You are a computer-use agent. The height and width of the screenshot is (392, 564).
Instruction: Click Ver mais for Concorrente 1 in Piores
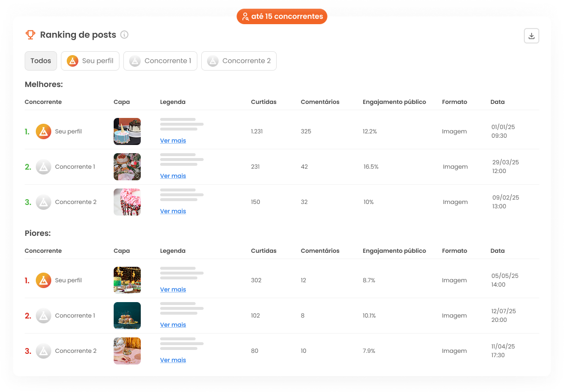(x=173, y=324)
